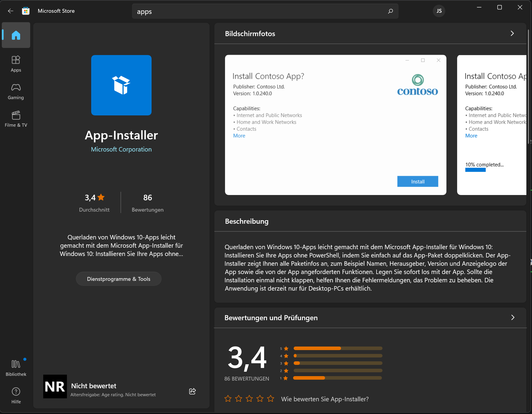Click the orange star beside 3,4 average
The width and height of the screenshot is (532, 414).
101,197
